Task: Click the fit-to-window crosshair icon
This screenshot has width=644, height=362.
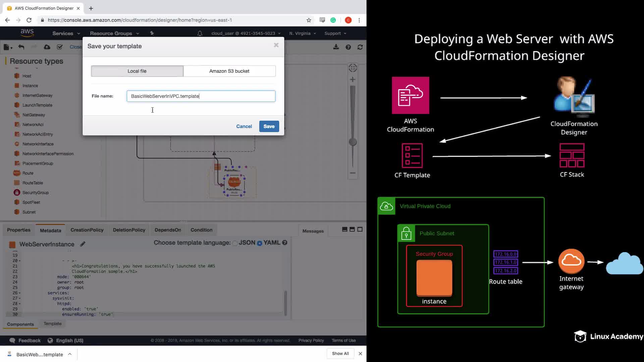Action: click(x=353, y=68)
